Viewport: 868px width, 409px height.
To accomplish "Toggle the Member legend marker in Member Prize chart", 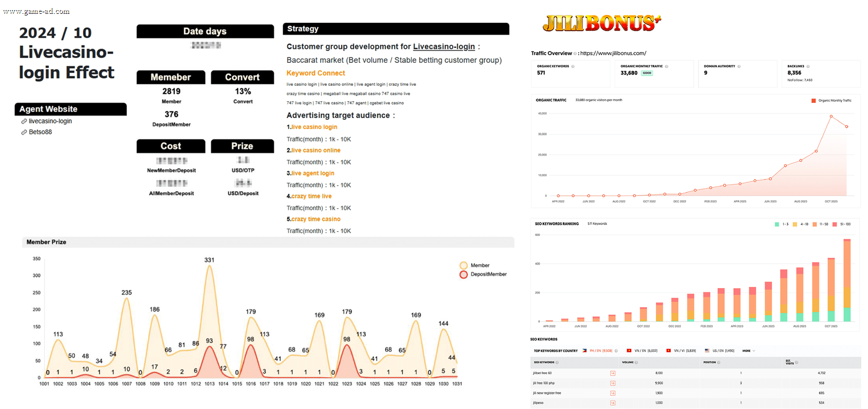I will [464, 265].
